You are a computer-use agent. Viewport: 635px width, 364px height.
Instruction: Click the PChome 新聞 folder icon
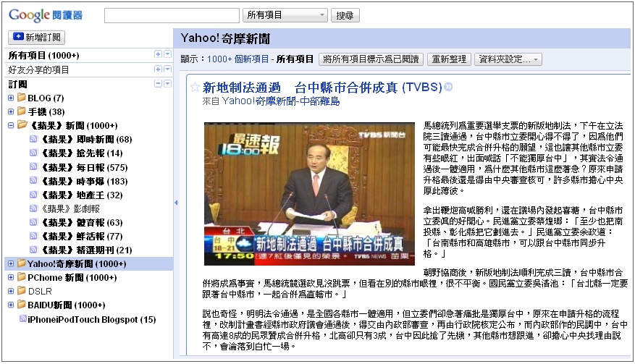coord(22,277)
